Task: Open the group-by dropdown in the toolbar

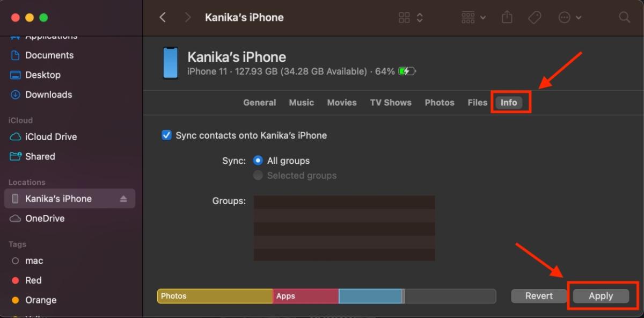Action: (x=473, y=17)
